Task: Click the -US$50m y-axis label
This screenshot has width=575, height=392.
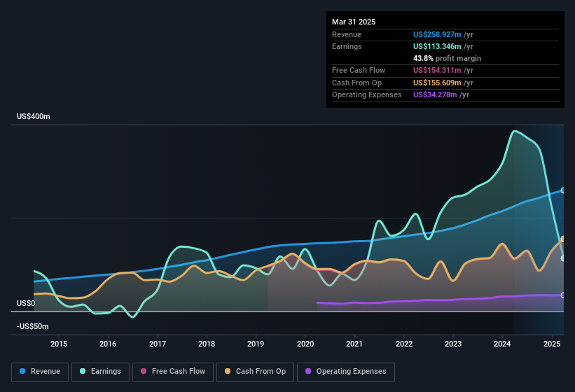Action: click(x=33, y=326)
